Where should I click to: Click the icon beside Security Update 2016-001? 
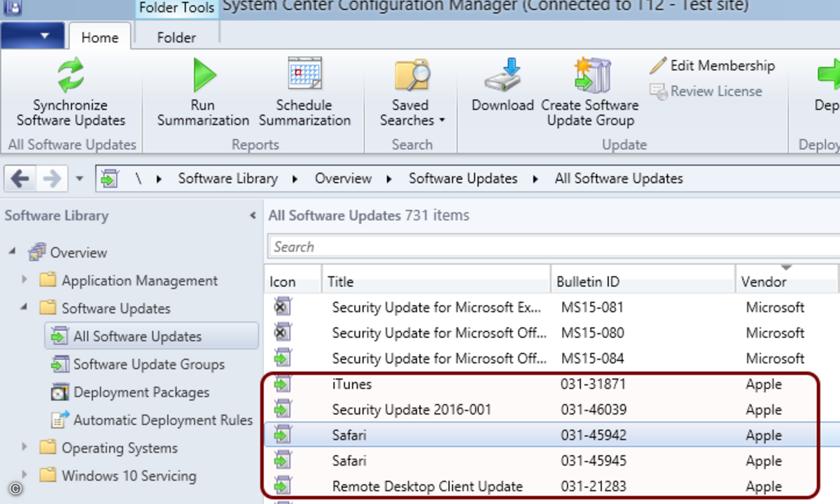(282, 409)
